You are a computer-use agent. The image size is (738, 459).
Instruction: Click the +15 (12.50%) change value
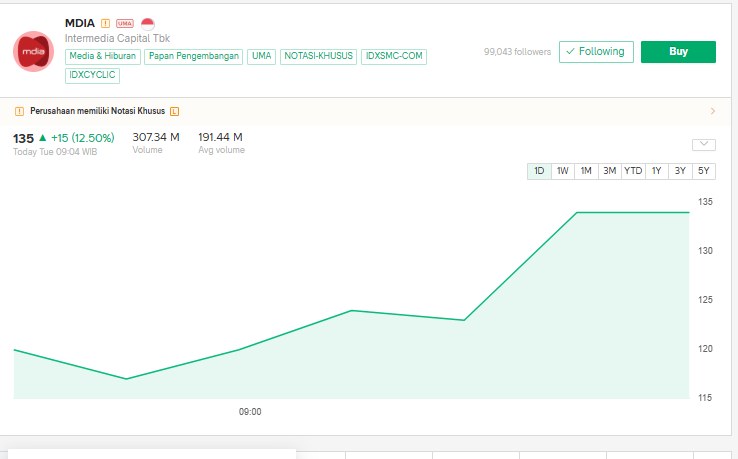click(x=83, y=138)
